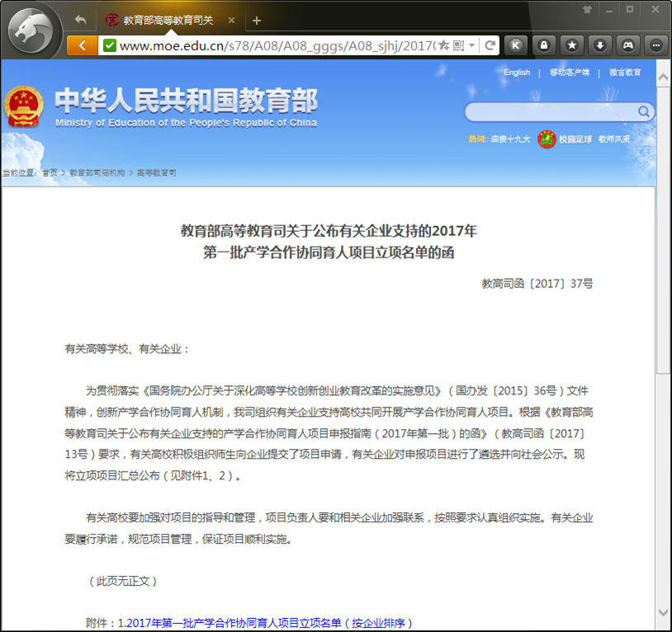Screen dimensions: 672x632
Task: Click the K toolbar button
Action: tap(516, 45)
